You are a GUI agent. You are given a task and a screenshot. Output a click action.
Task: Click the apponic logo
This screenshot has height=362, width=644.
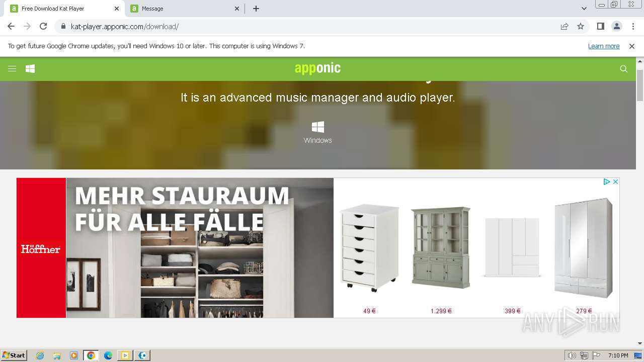click(317, 68)
